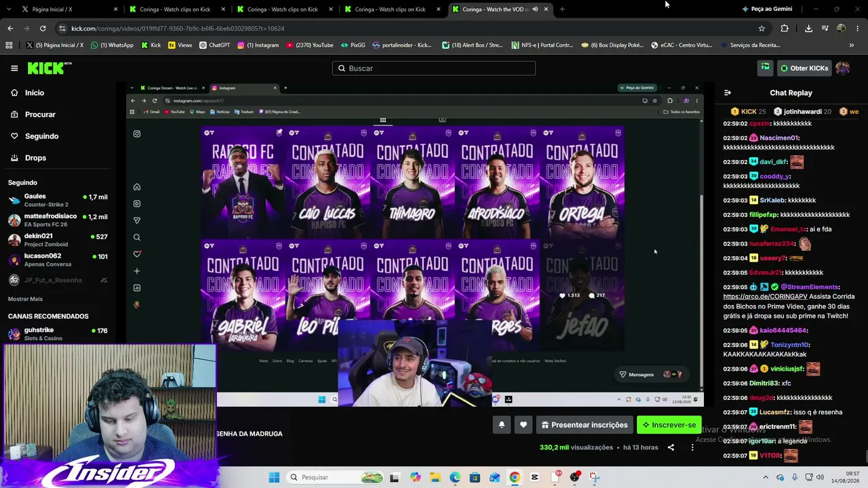Open the YouTube bookmark
Image resolution: width=868 pixels, height=488 pixels.
point(310,45)
